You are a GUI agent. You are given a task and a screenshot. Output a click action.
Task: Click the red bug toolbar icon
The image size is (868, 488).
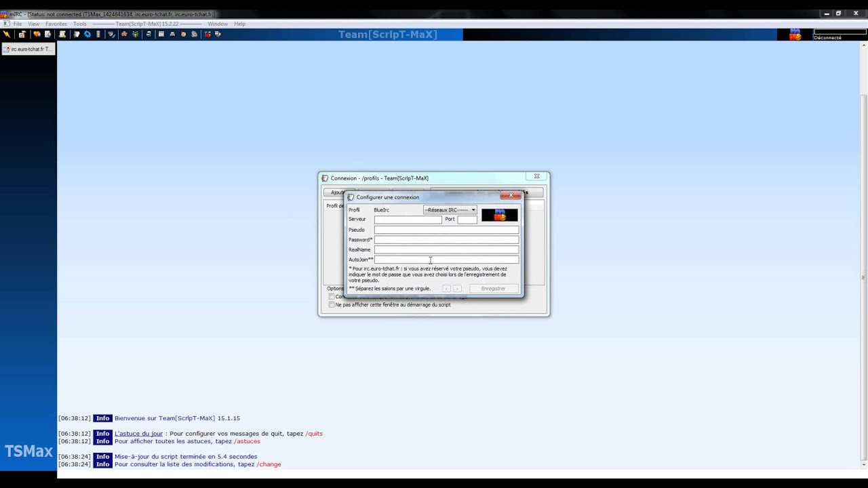[207, 34]
